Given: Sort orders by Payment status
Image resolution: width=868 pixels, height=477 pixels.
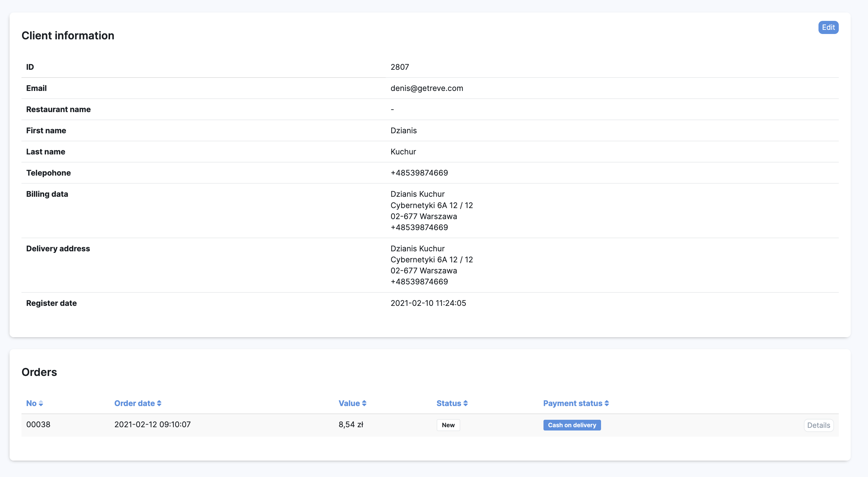Looking at the screenshot, I should (x=572, y=403).
